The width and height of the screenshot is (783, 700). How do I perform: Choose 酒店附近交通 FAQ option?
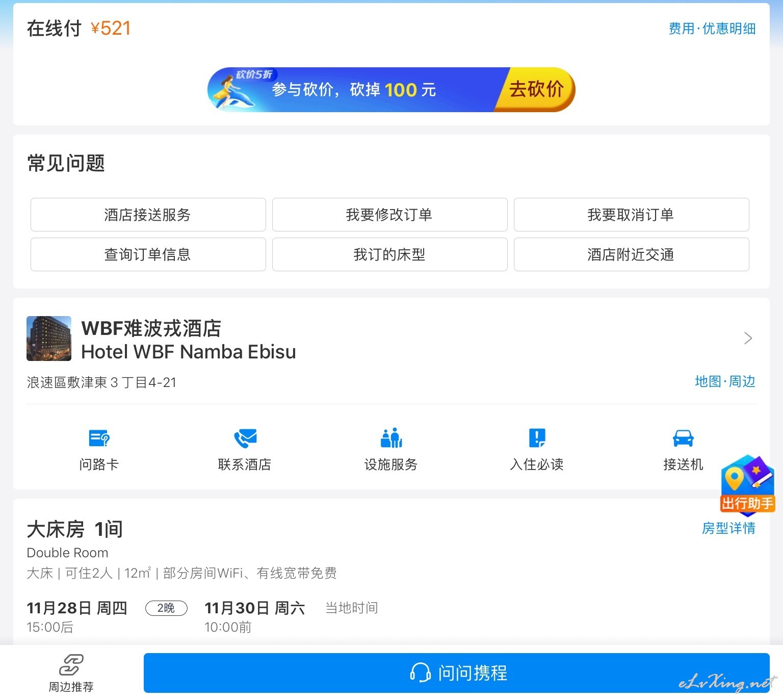click(631, 254)
